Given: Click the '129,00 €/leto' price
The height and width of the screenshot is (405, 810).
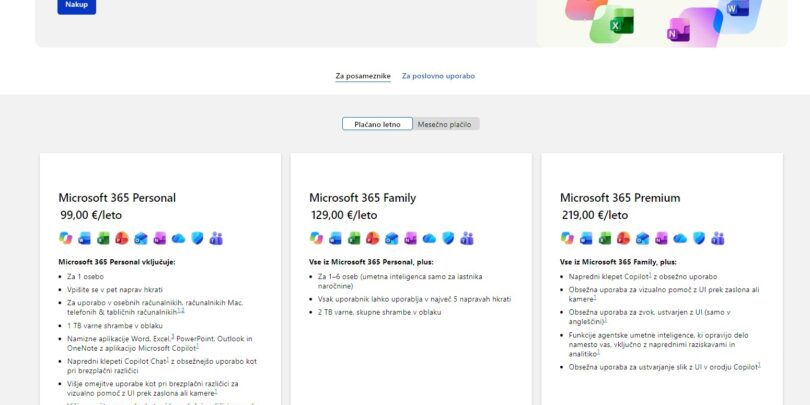Looking at the screenshot, I should pyautogui.click(x=344, y=215).
